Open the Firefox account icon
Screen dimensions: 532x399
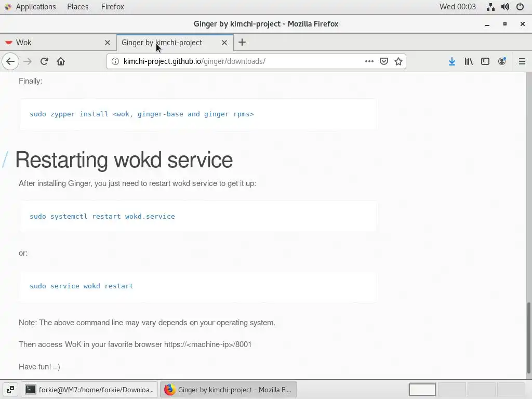coord(502,61)
